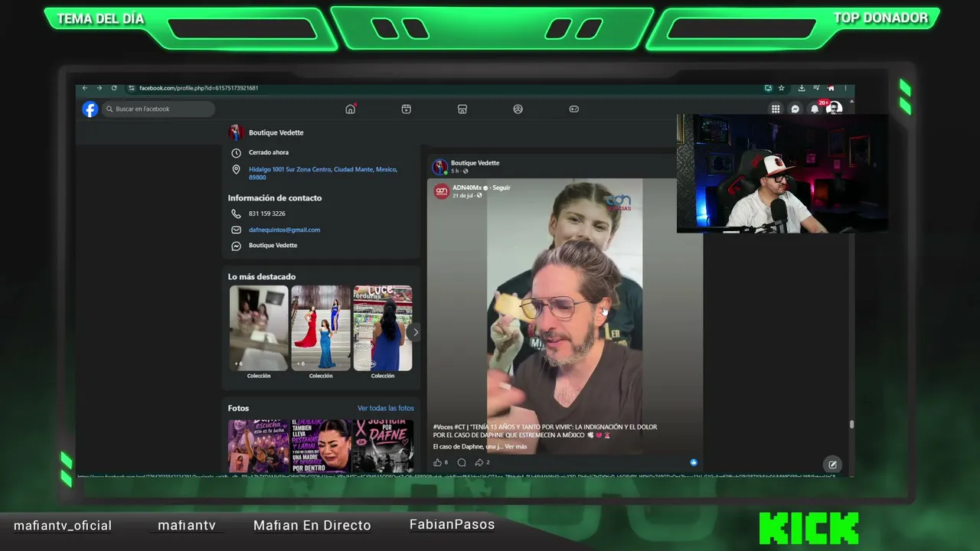Go back using the browser back arrow
Screen dimensions: 980x551
[x=85, y=88]
